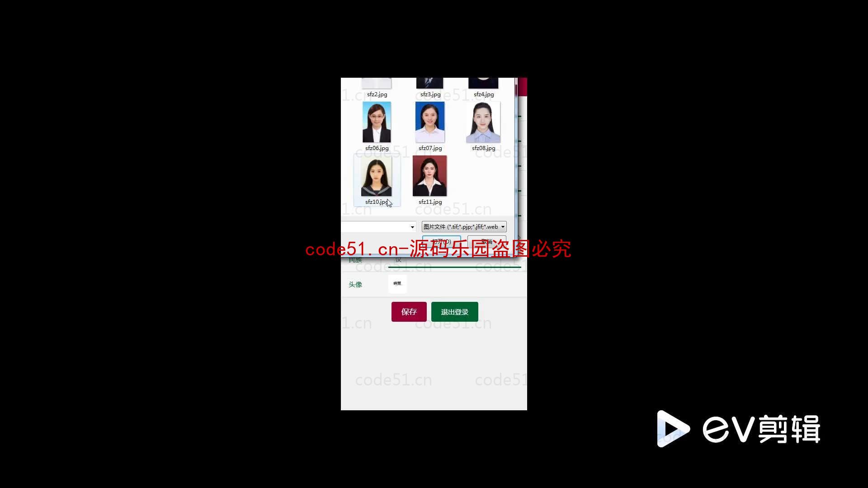Click EV剪辑 playback control icon
The width and height of the screenshot is (868, 488).
tap(672, 429)
